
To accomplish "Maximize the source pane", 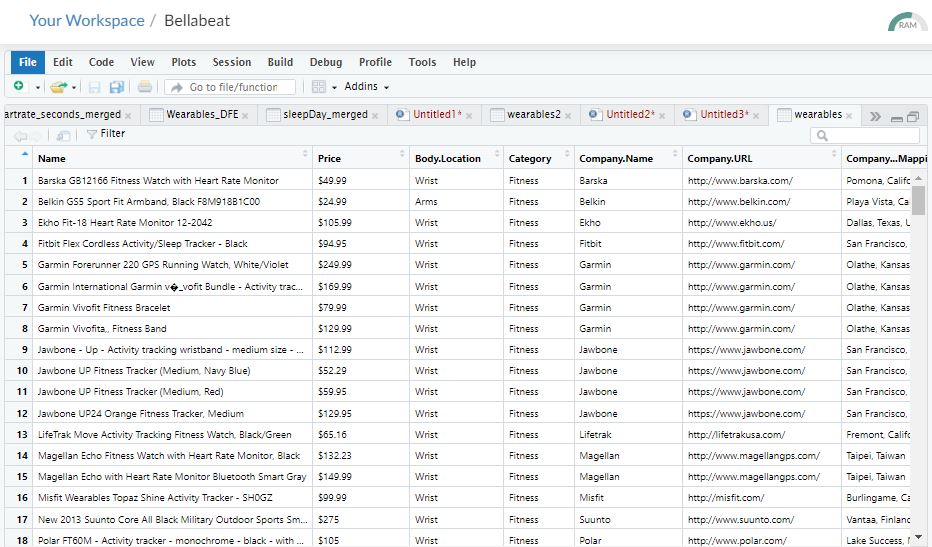I will coord(913,117).
